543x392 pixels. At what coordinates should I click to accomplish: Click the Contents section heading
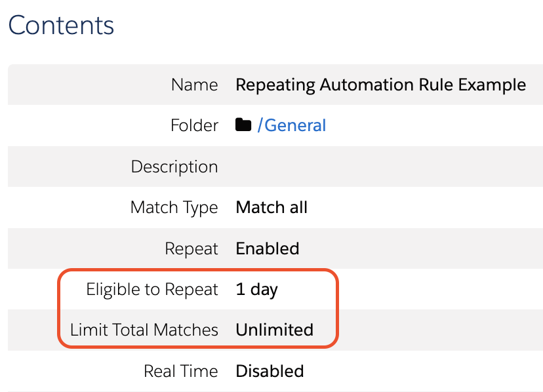(x=61, y=26)
